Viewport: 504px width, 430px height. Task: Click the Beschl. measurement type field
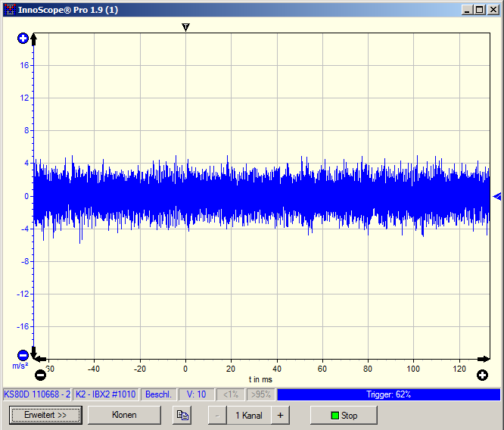pyautogui.click(x=158, y=394)
